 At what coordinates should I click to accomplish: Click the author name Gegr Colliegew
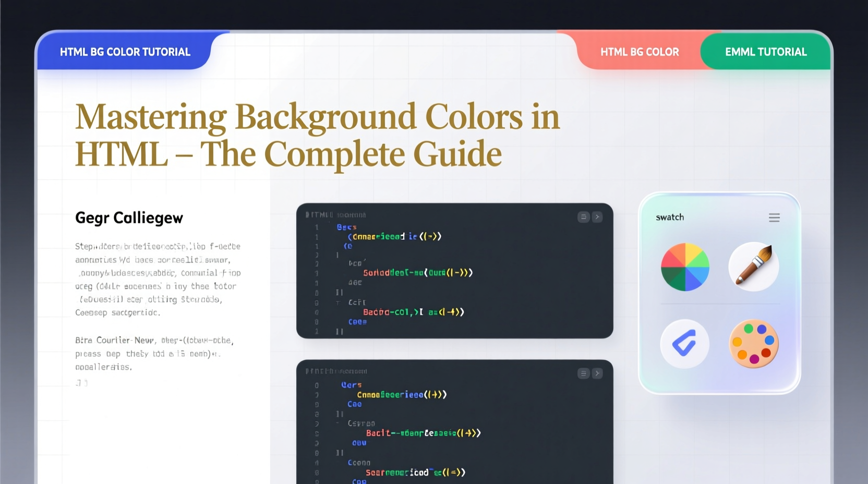coord(129,217)
